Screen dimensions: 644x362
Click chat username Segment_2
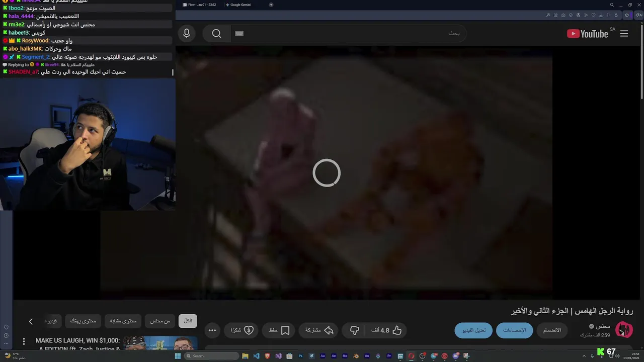coord(36,57)
